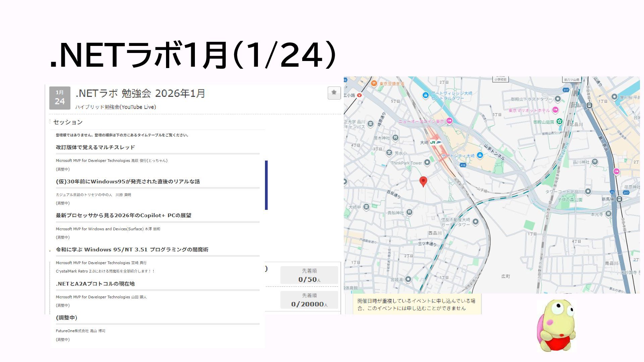Select ゲートシティ大崎 shopping icon

tap(480, 155)
